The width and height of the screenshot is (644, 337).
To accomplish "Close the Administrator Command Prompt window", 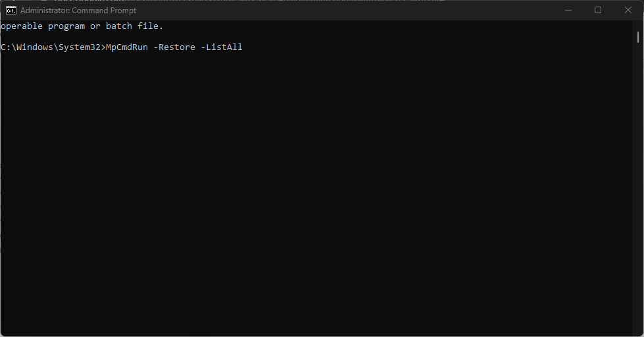I will point(628,10).
